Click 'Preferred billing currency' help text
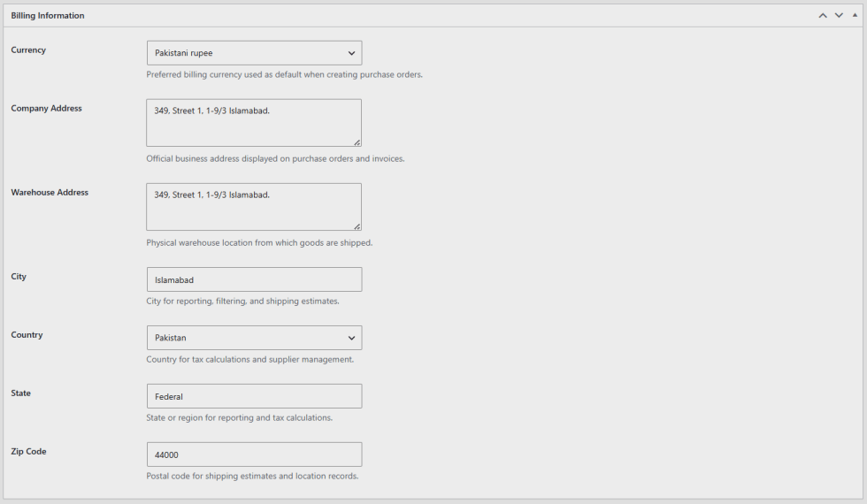Screen dimensions: 867x504 tap(284, 74)
